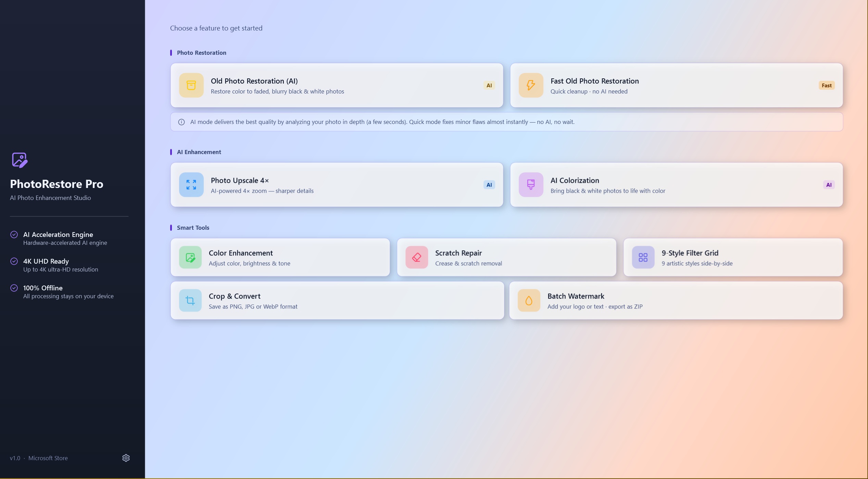Image resolution: width=868 pixels, height=479 pixels.
Task: Click the Photo Upscale 4× expand-arrows icon
Action: tap(191, 185)
